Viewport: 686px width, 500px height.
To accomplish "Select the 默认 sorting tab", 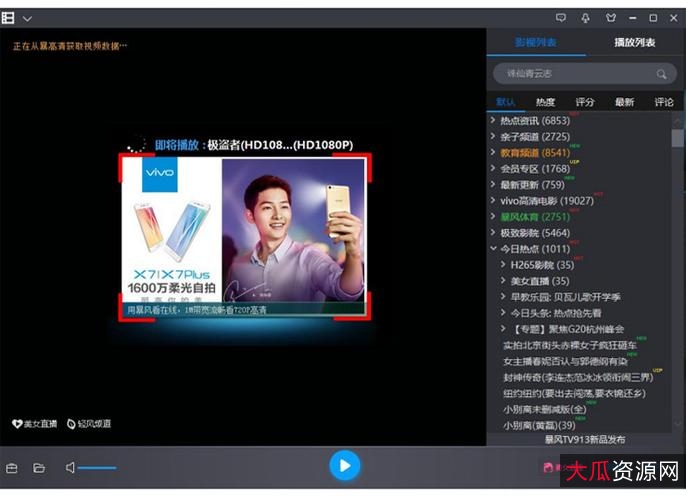I will pyautogui.click(x=505, y=102).
